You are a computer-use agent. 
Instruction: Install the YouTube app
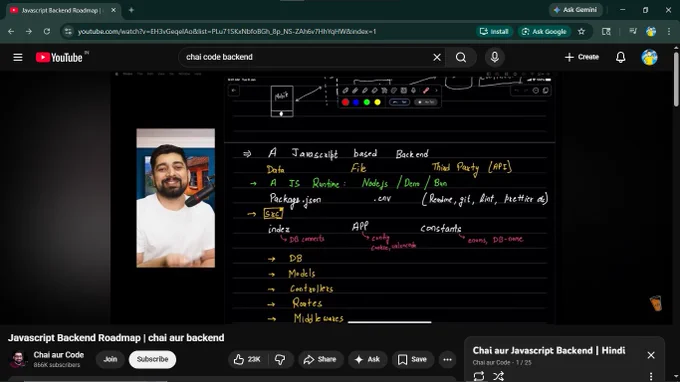point(494,32)
